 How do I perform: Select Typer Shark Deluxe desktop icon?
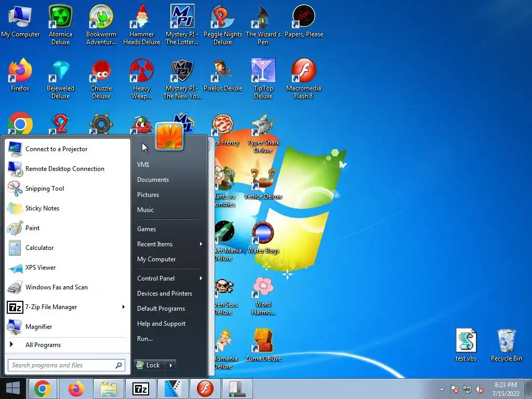tap(263, 133)
